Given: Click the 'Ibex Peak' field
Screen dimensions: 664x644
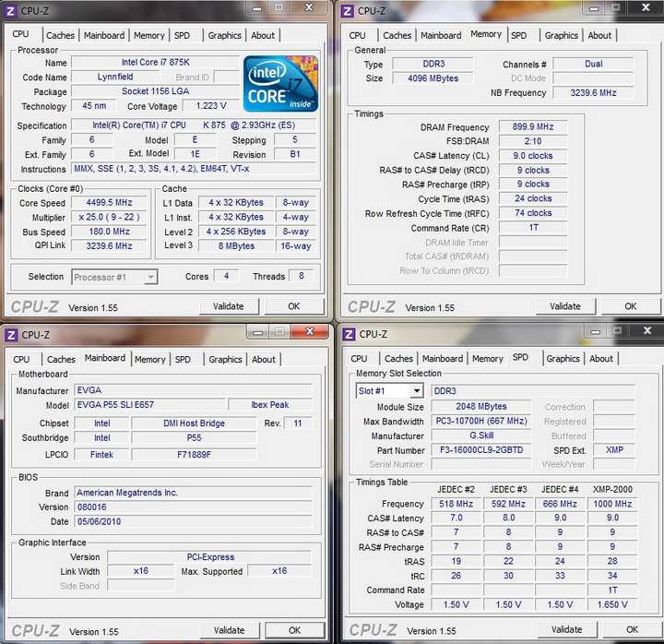Looking at the screenshot, I should (269, 405).
